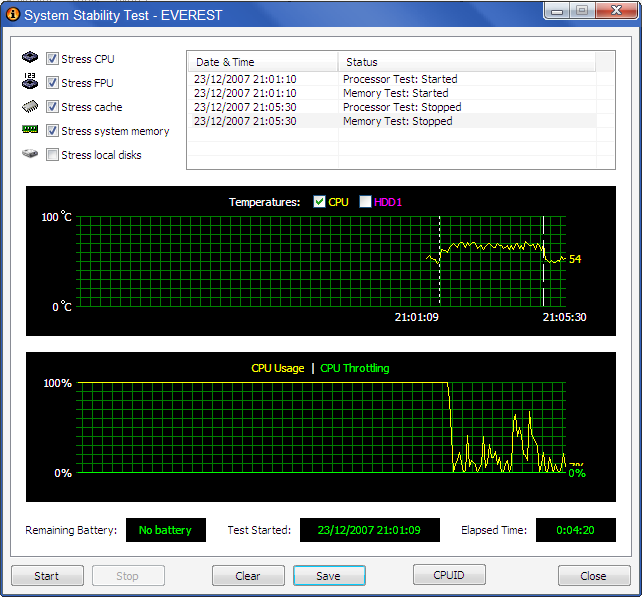Screen dimensions: 642x597
Task: Click the 21:05:30 stop marker on temperature graph
Action: 543,261
